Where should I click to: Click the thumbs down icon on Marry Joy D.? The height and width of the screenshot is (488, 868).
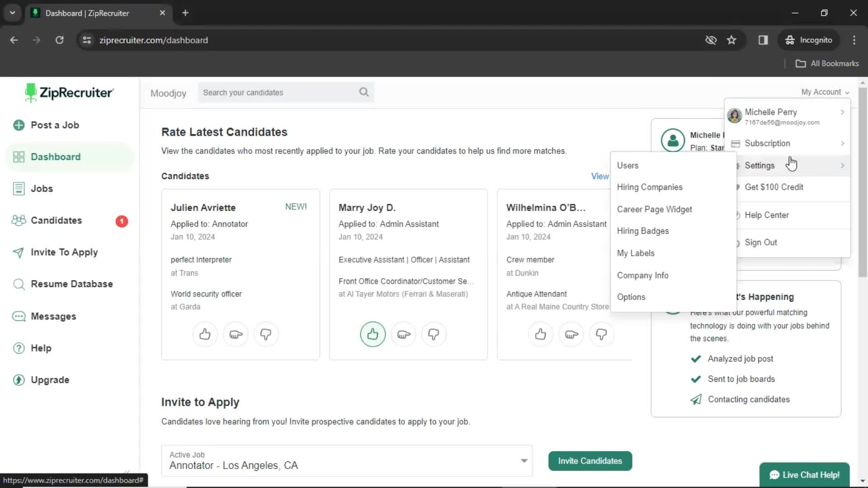point(433,333)
